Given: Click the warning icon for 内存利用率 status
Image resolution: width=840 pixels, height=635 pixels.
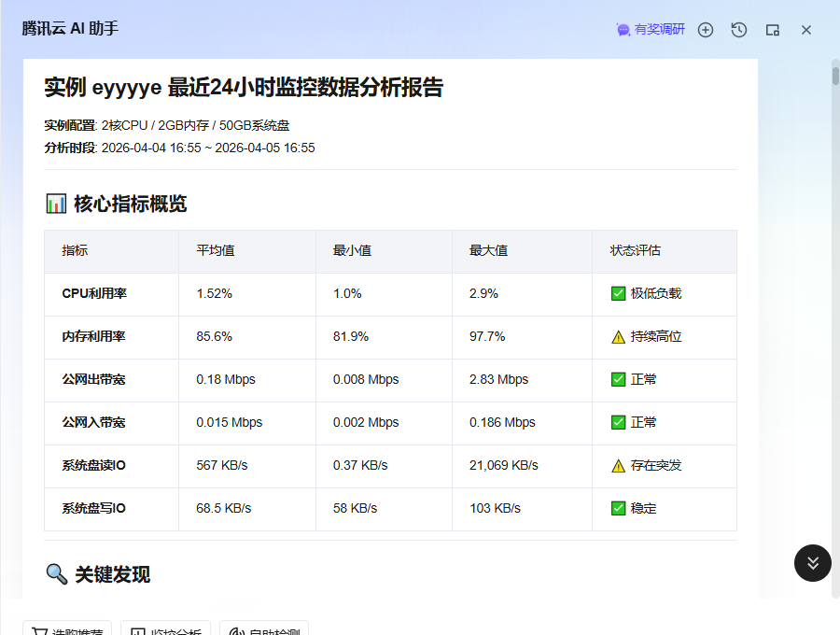Looking at the screenshot, I should tap(618, 336).
